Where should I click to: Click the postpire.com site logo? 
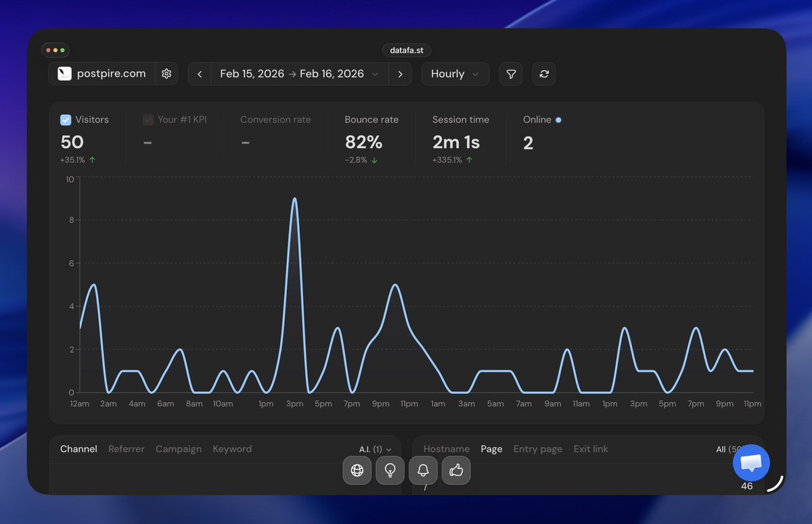pyautogui.click(x=65, y=74)
